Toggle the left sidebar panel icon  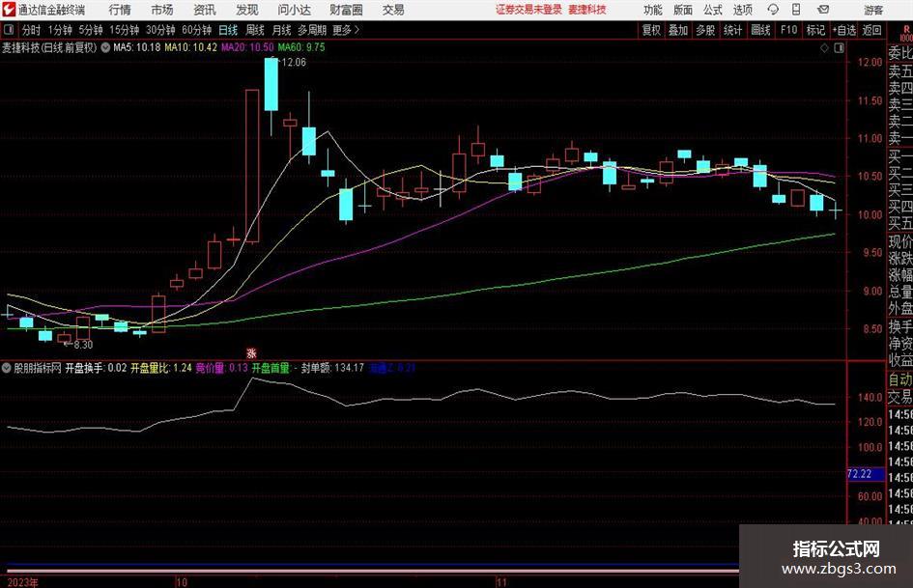point(10,30)
